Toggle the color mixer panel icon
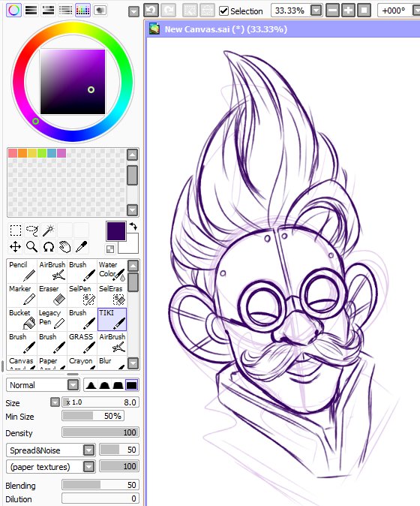Image resolution: width=420 pixels, height=506 pixels. (x=65, y=11)
